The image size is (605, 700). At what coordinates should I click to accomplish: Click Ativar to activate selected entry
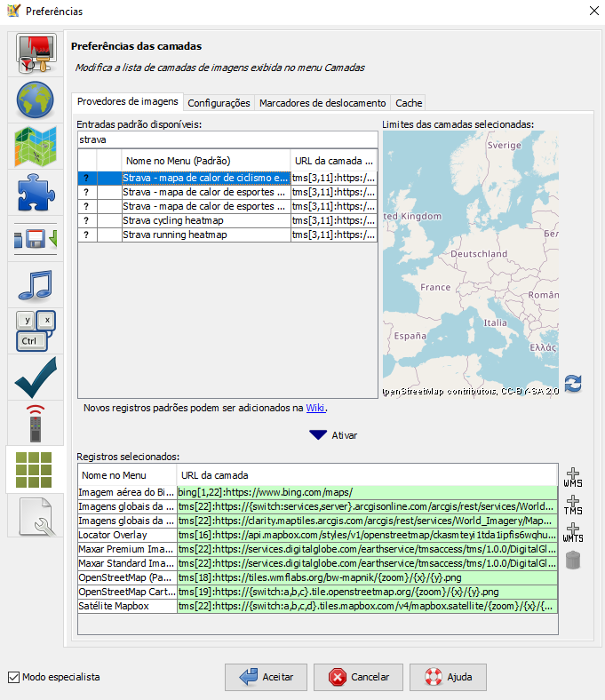333,435
